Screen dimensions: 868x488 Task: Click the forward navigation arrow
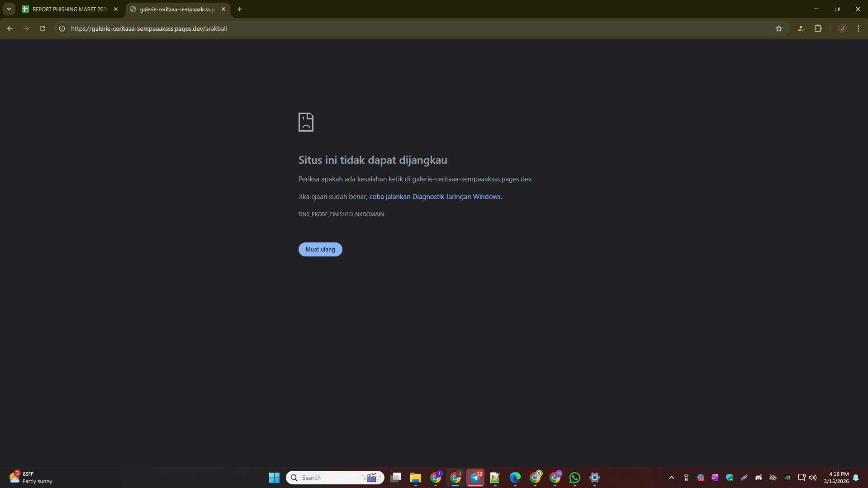[x=26, y=28]
